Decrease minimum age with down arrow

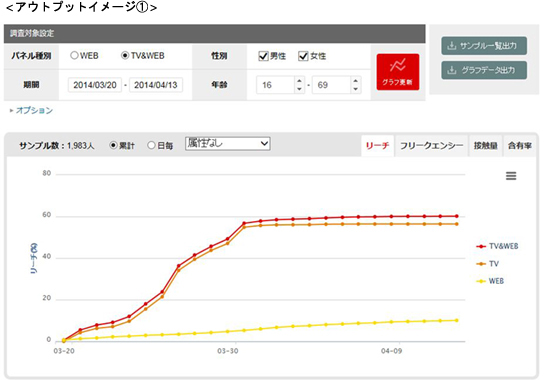click(299, 89)
